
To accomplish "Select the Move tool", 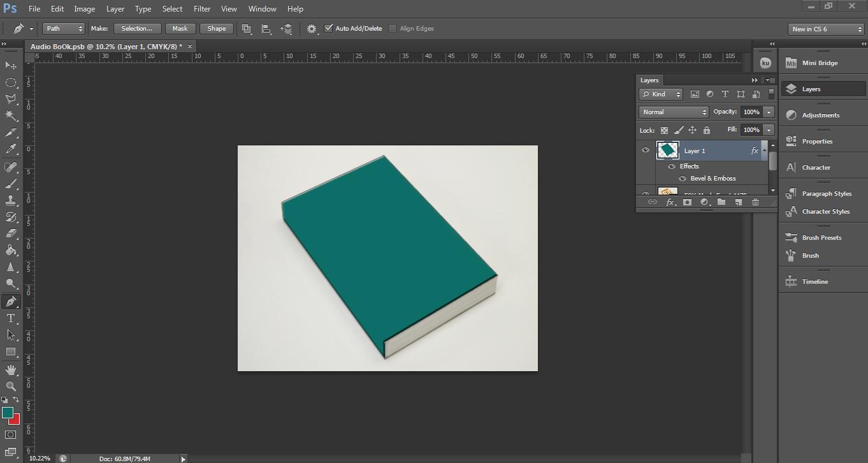I will point(11,66).
